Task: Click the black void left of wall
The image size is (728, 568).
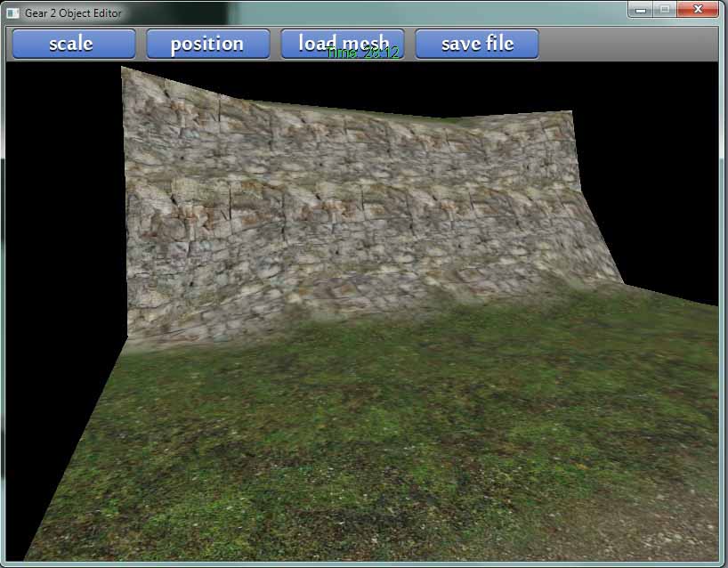Action: point(62,223)
